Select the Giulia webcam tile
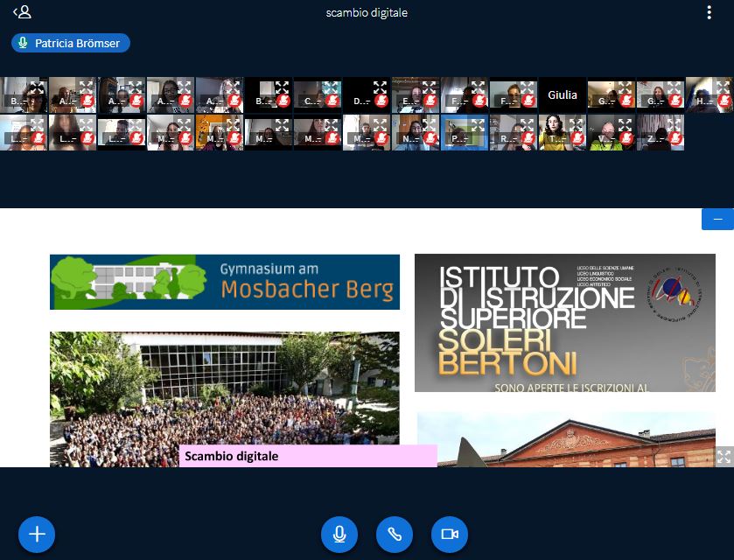 pyautogui.click(x=563, y=95)
